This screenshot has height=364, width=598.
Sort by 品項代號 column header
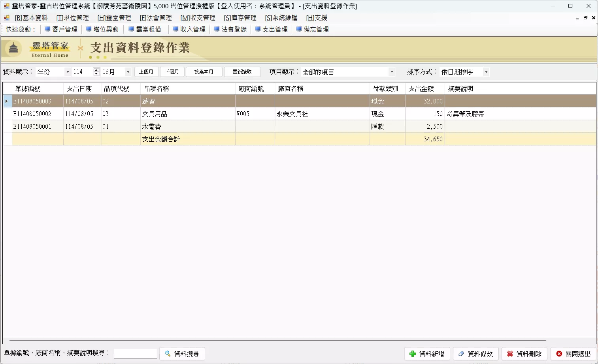121,89
